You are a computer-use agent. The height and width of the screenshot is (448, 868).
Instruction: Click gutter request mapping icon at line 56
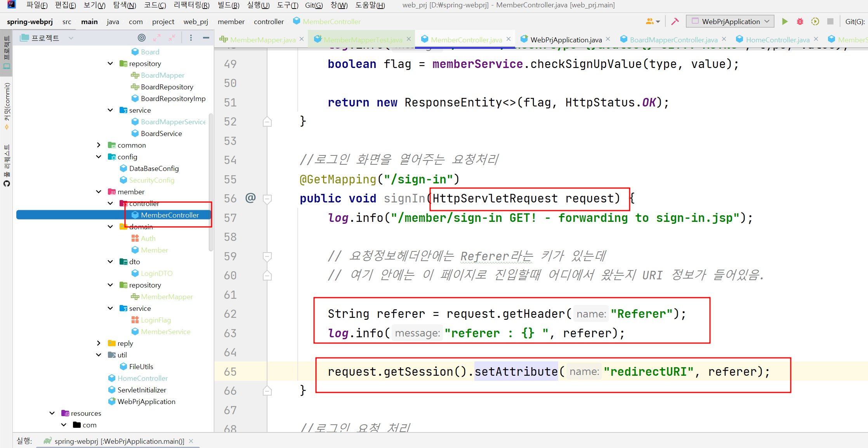251,198
